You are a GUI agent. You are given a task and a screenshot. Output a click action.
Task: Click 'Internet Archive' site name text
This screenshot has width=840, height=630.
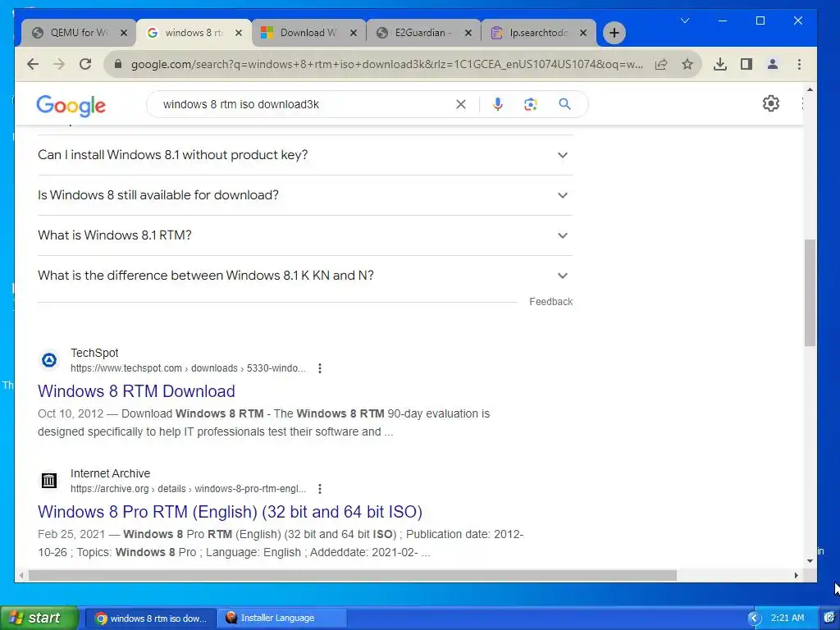pos(111,473)
